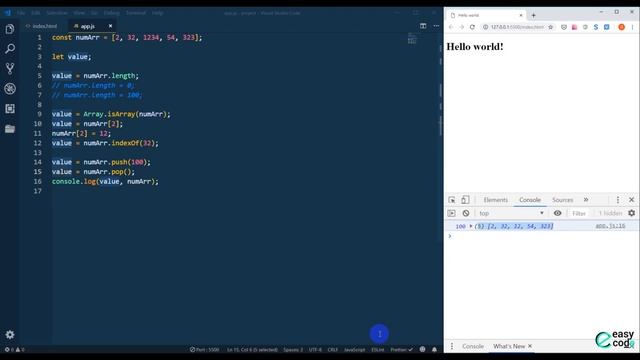Switch to DevTools Console tab

530,200
